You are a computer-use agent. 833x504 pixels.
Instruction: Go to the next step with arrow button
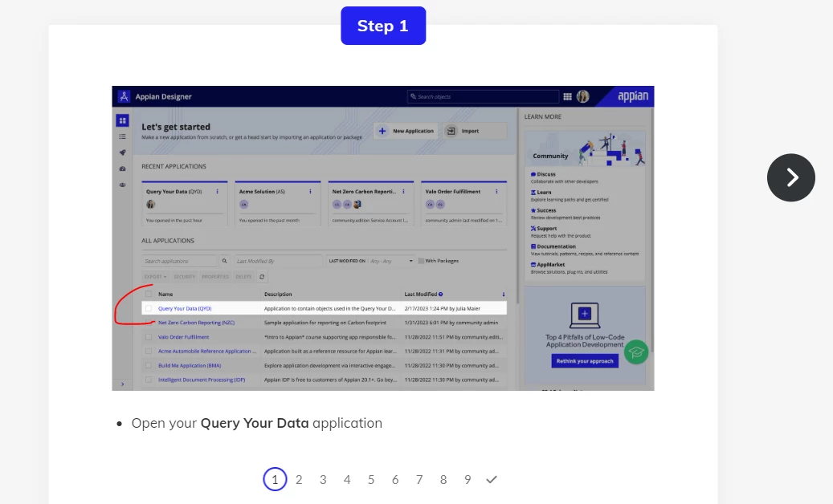(790, 177)
